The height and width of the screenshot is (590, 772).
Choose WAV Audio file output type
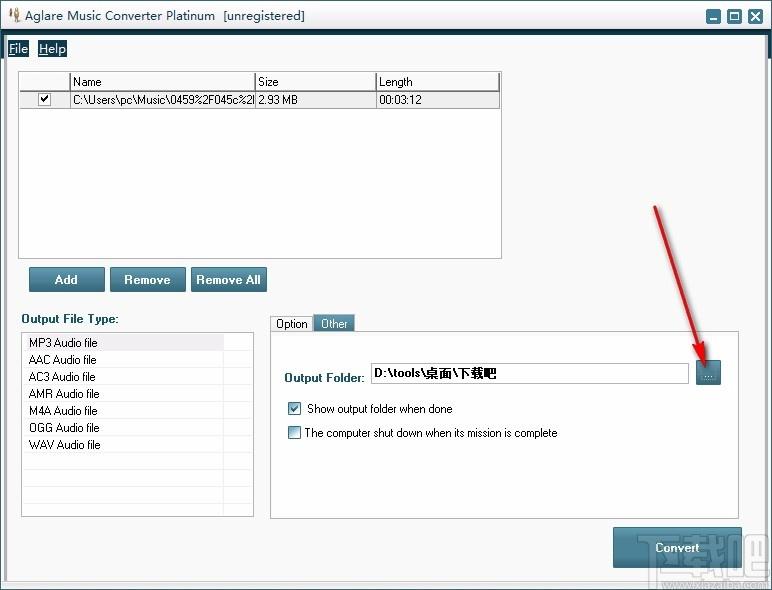tap(126, 445)
